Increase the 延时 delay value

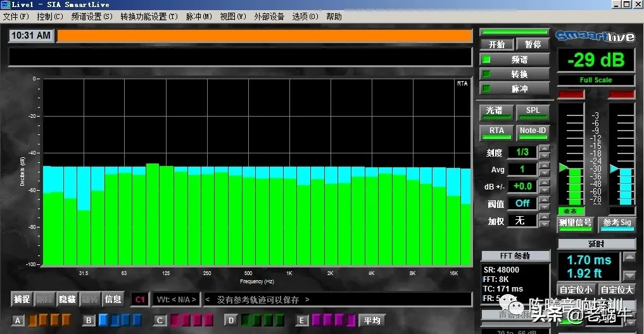(629, 257)
